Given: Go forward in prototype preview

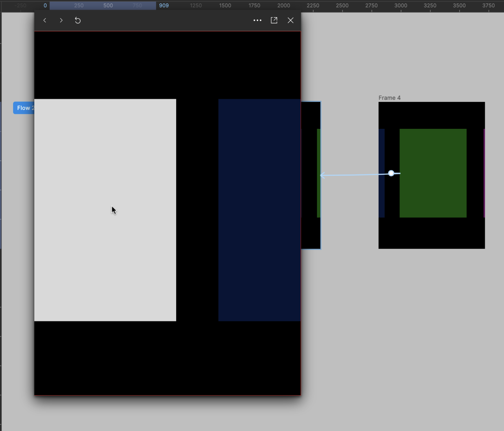Looking at the screenshot, I should point(61,20).
